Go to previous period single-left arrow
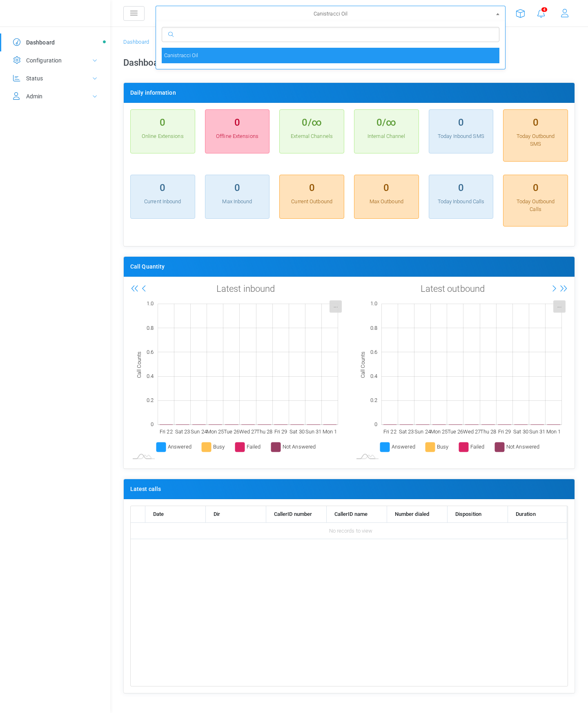Viewport: 588px width, 713px height. pos(144,289)
